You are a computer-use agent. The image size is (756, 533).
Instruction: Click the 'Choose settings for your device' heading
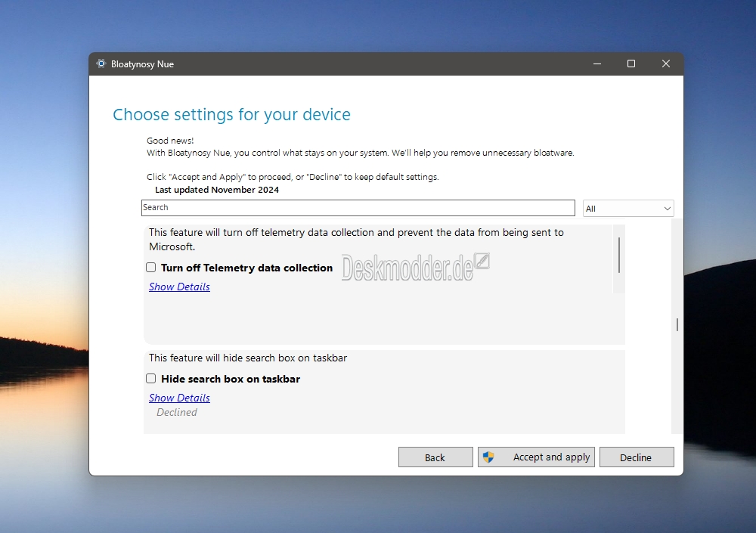(231, 115)
